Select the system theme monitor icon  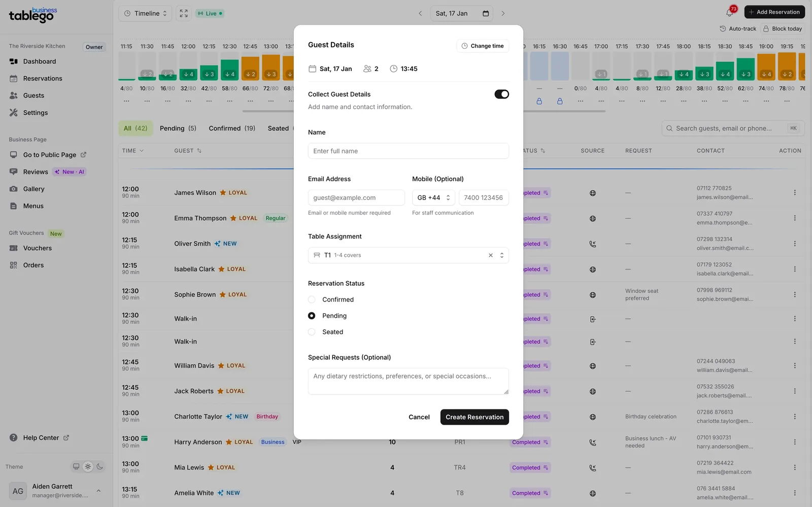[x=76, y=467]
